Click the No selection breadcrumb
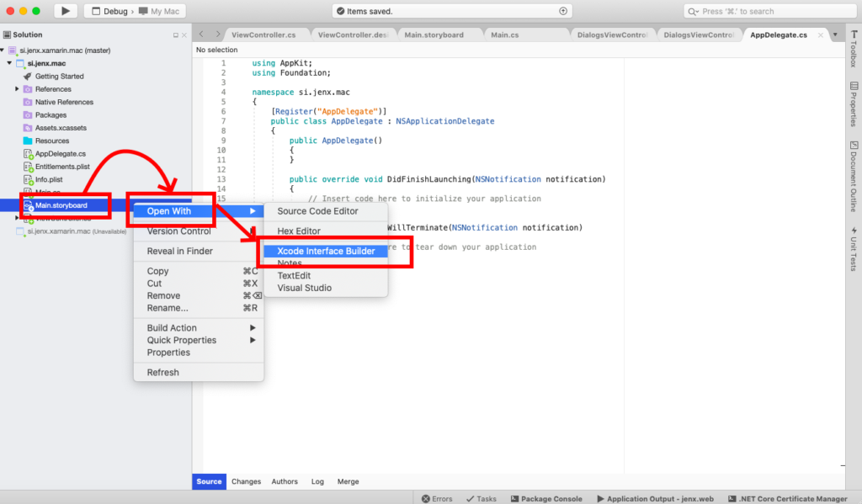Screen dimensions: 862x504 [216, 50]
